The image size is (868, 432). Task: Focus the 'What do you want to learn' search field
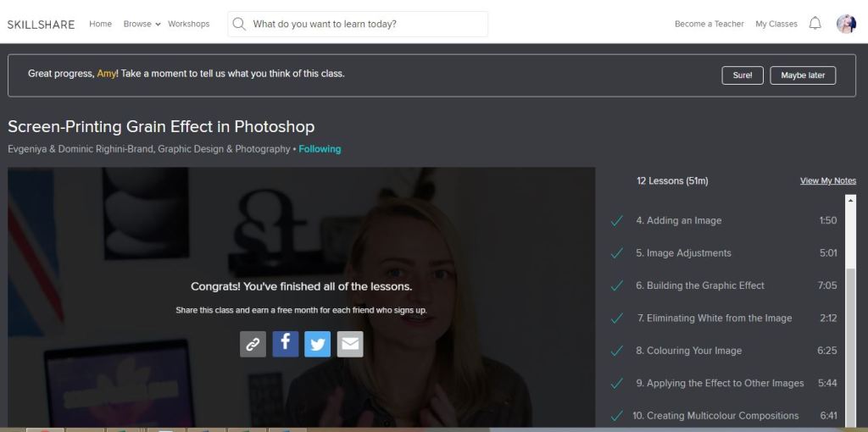click(x=364, y=24)
